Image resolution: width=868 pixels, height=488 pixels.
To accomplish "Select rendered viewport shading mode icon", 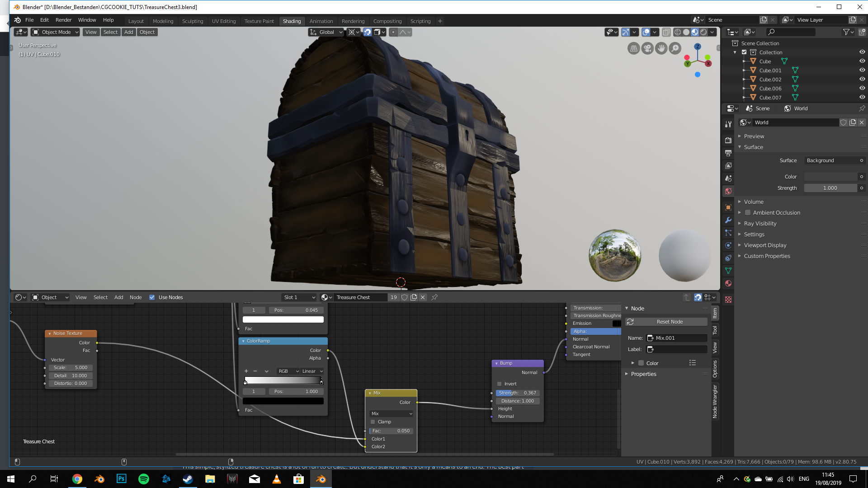I will (x=703, y=32).
